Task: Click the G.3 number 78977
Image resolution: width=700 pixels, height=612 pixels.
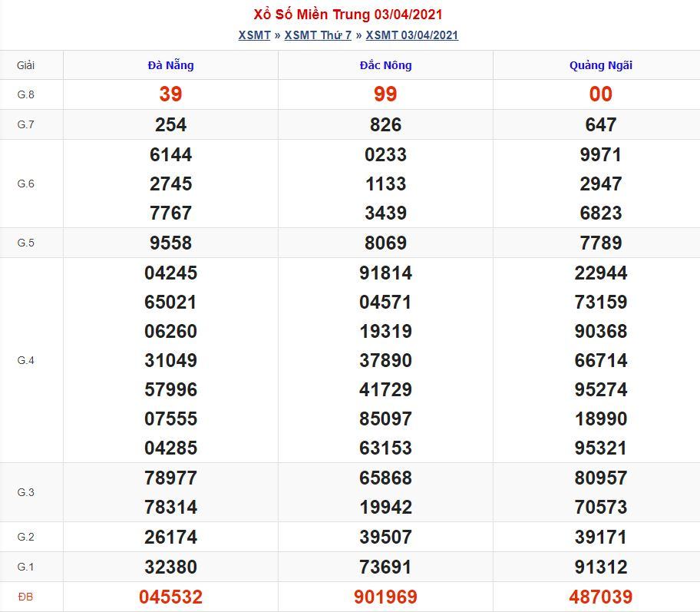Action: [x=171, y=478]
